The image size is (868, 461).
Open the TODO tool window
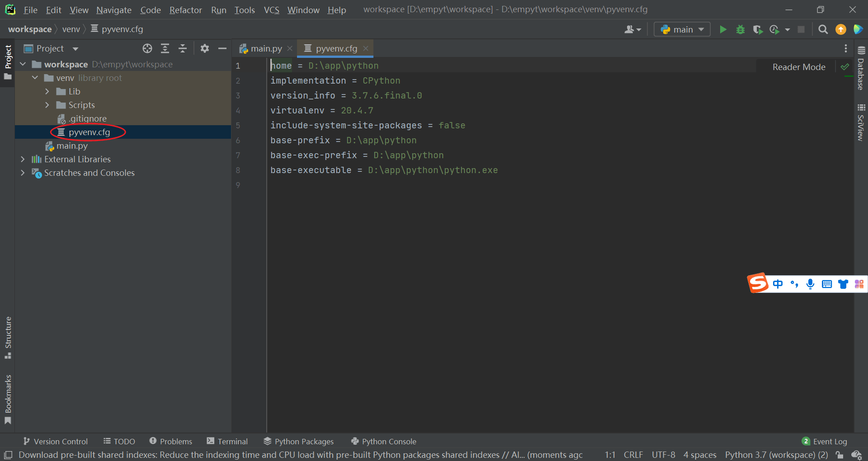[x=119, y=442]
